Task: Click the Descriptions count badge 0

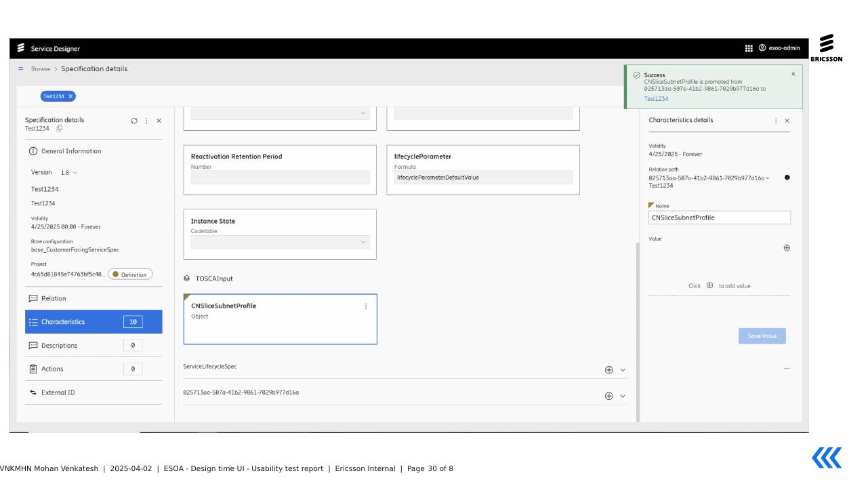Action: (133, 346)
